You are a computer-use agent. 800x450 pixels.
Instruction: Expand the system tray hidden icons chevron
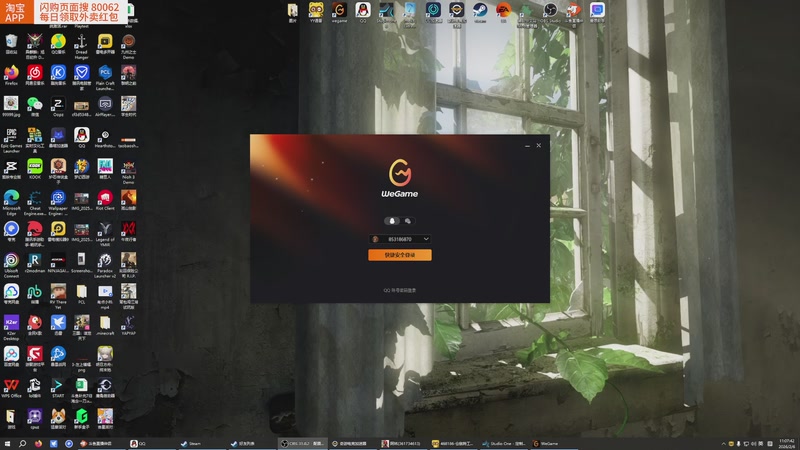pos(723,444)
